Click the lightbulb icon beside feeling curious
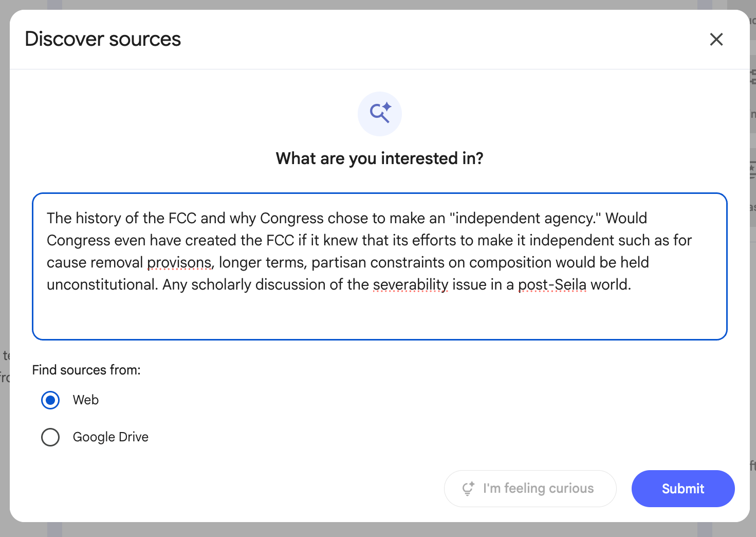The image size is (756, 537). pos(468,489)
